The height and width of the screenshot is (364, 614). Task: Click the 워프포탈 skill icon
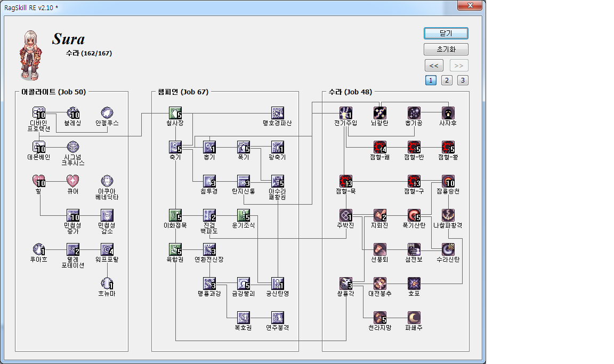107,249
